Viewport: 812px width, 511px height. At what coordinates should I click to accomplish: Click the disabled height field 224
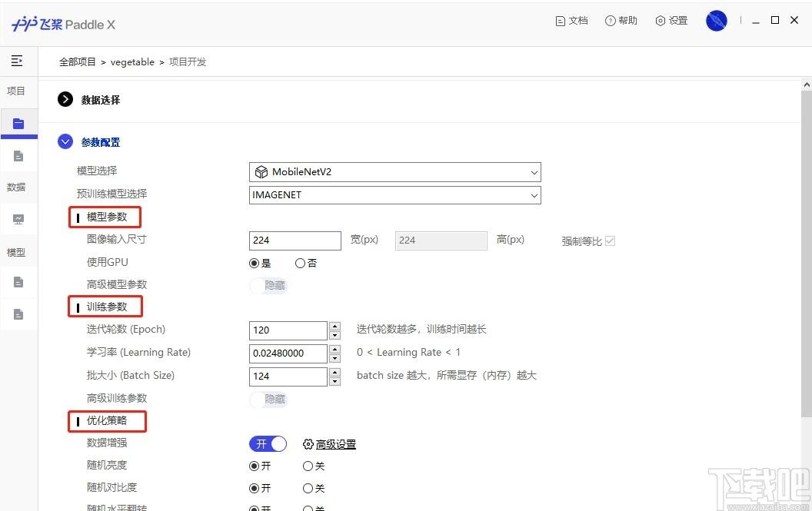click(441, 241)
